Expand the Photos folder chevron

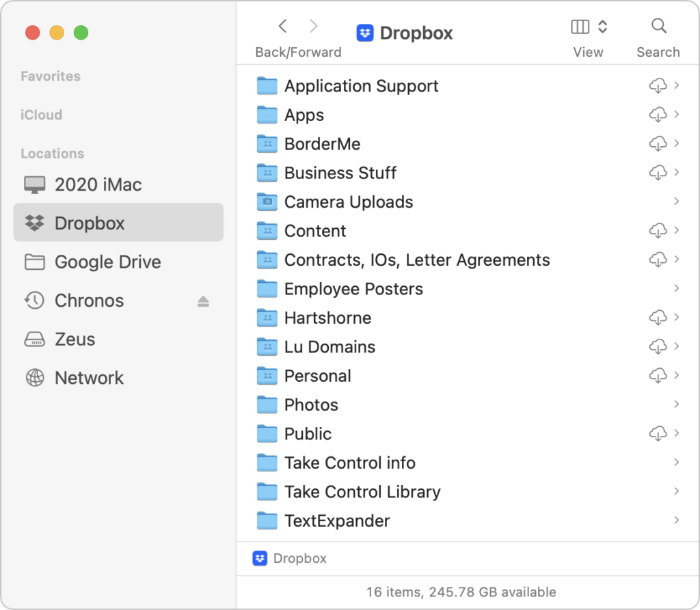[677, 404]
